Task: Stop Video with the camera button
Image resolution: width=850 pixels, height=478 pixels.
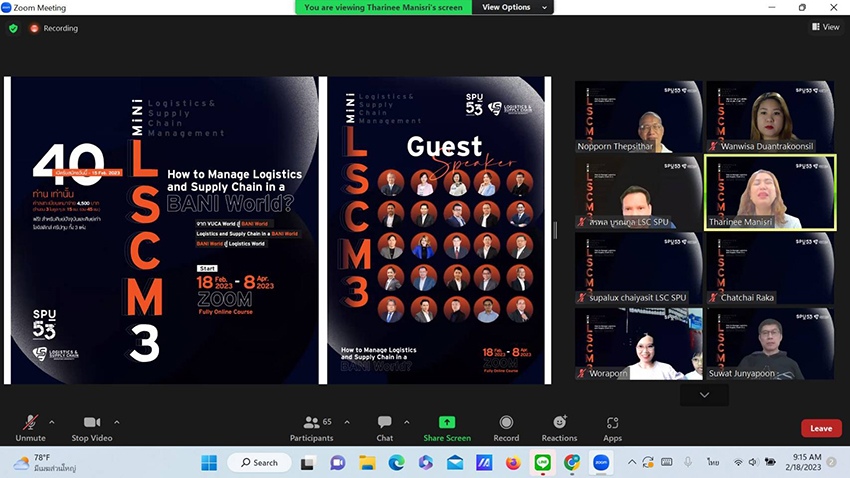Action: 92,428
